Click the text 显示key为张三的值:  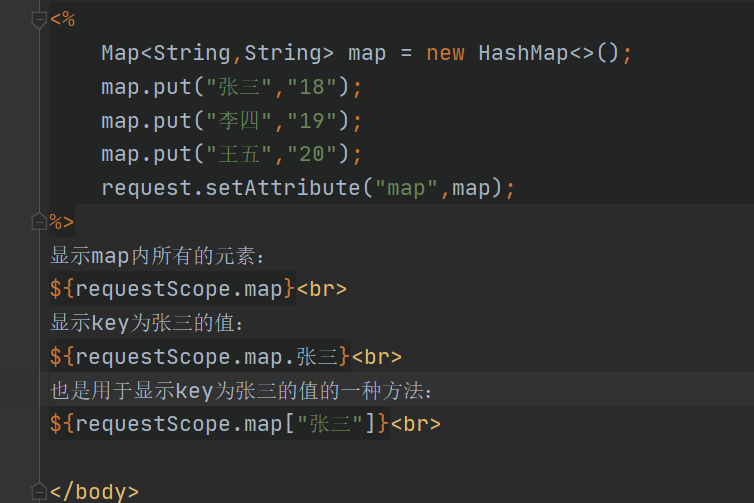(147, 323)
